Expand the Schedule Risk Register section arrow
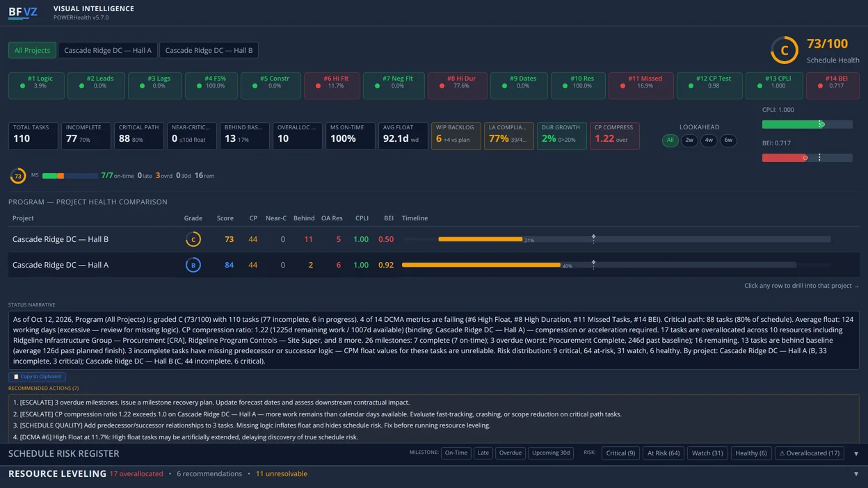The height and width of the screenshot is (488, 868). (x=856, y=454)
